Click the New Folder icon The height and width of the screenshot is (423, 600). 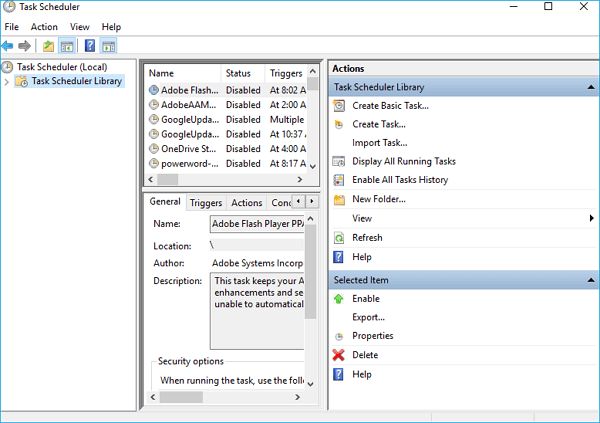340,199
